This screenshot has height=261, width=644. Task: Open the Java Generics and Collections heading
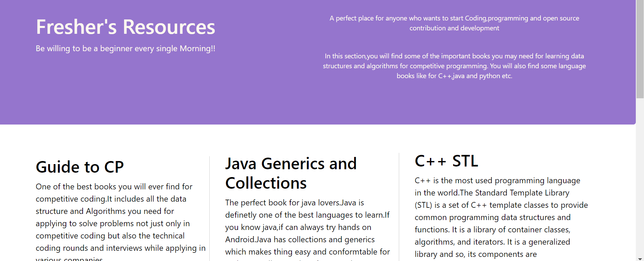pos(291,173)
